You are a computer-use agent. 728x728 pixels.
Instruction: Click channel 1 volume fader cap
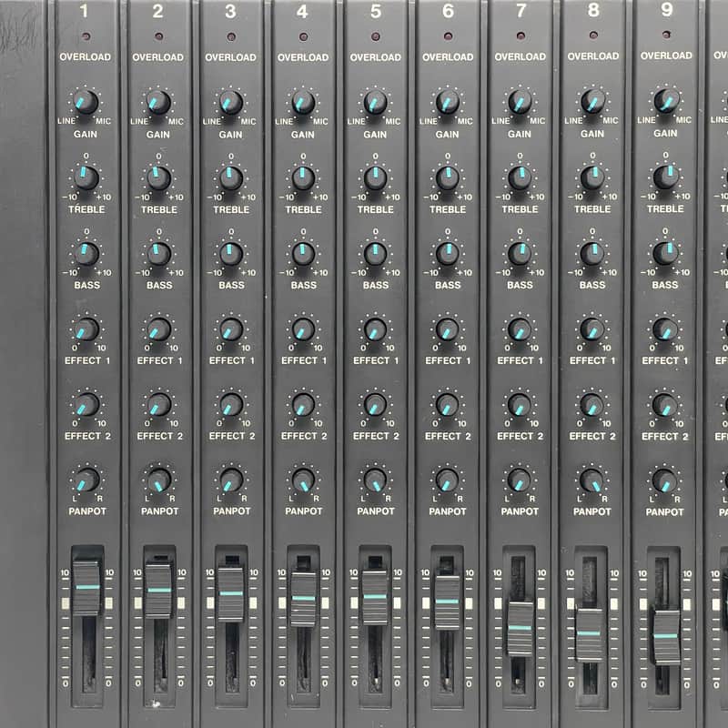(86, 588)
